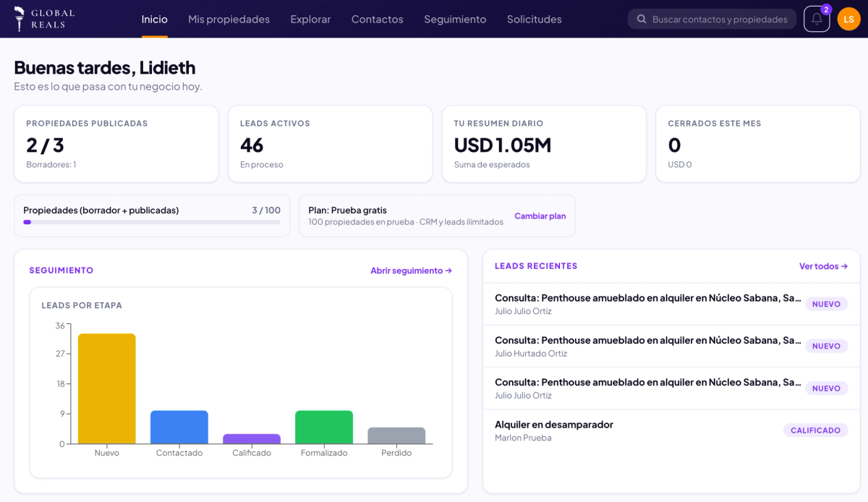The width and height of the screenshot is (868, 502).
Task: Click the blue Contactado bar
Action: [x=179, y=427]
